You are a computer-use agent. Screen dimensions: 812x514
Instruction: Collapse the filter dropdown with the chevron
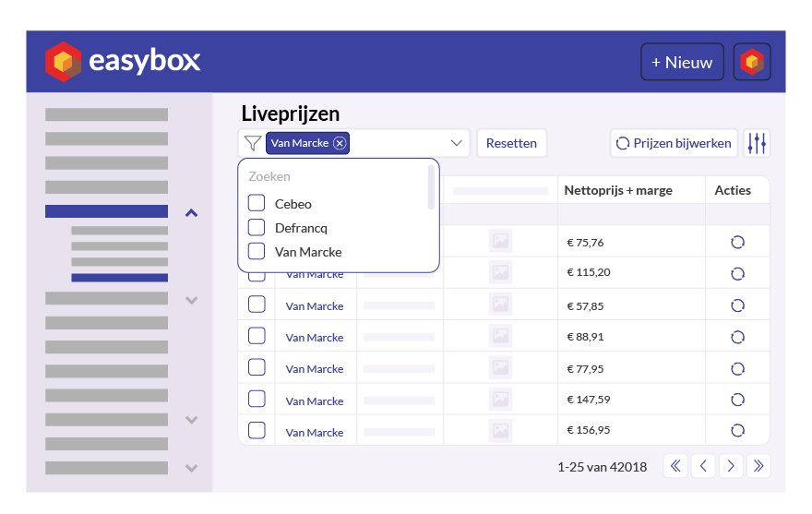point(456,143)
